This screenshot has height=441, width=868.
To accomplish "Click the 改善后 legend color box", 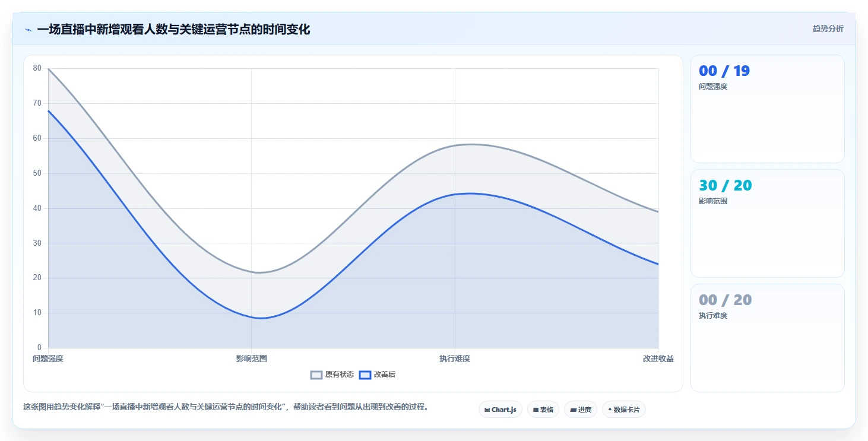I will [365, 375].
